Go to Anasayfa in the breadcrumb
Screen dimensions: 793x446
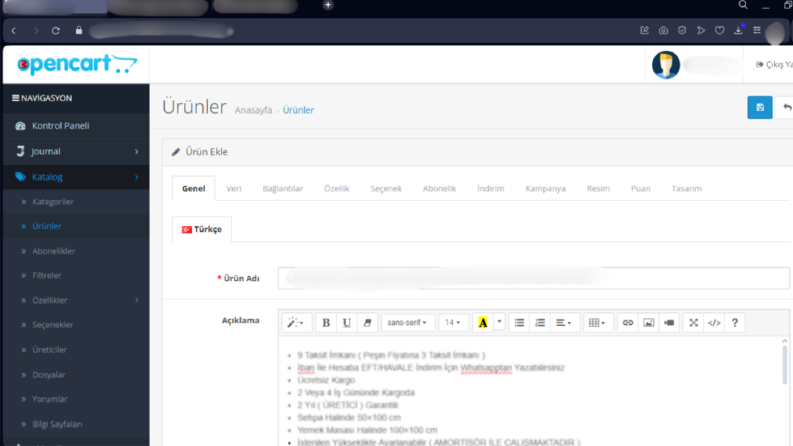tap(253, 110)
